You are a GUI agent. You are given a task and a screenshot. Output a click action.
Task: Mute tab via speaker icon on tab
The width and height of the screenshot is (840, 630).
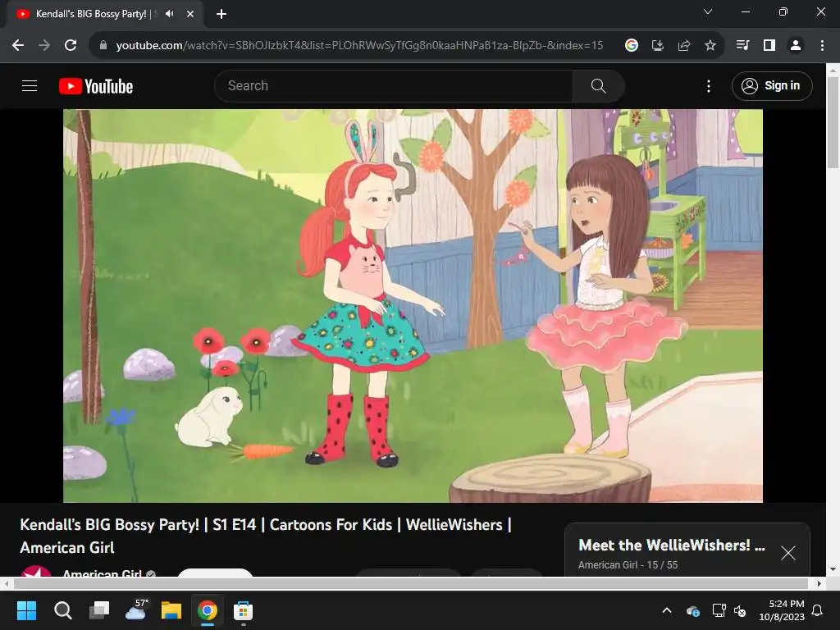[170, 14]
